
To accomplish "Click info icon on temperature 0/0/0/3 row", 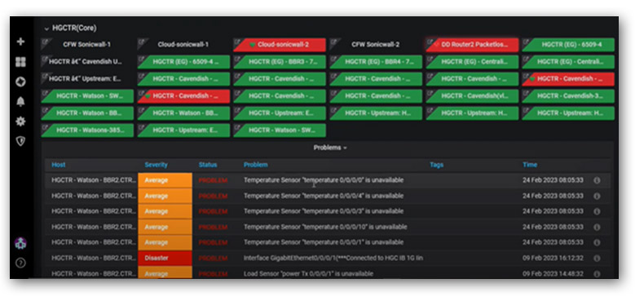I will (x=597, y=211).
